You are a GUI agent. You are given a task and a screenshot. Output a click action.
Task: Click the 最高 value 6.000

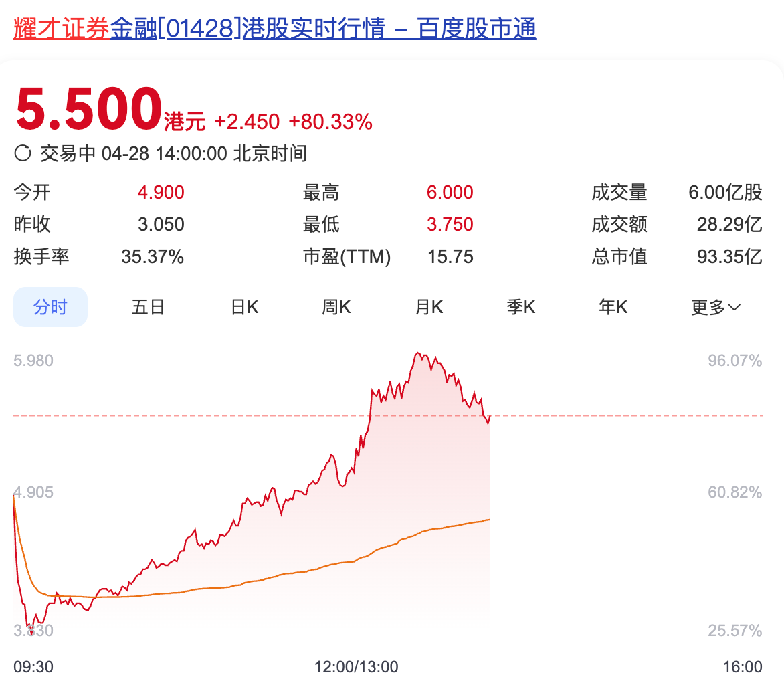pos(450,193)
